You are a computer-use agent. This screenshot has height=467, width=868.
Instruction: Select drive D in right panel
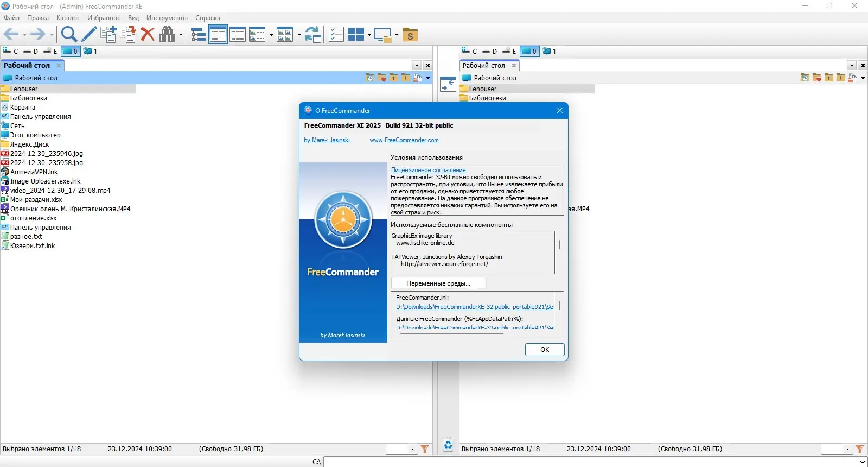tap(489, 51)
